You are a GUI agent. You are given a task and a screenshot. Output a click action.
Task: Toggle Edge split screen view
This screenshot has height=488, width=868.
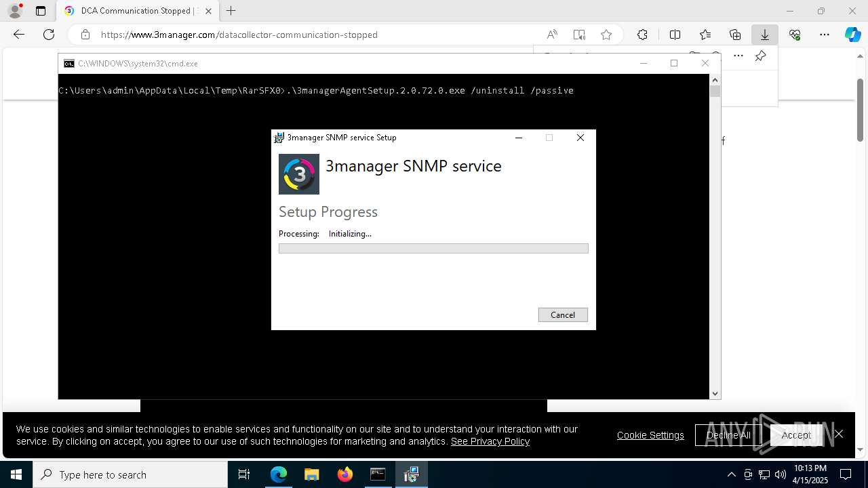click(675, 35)
